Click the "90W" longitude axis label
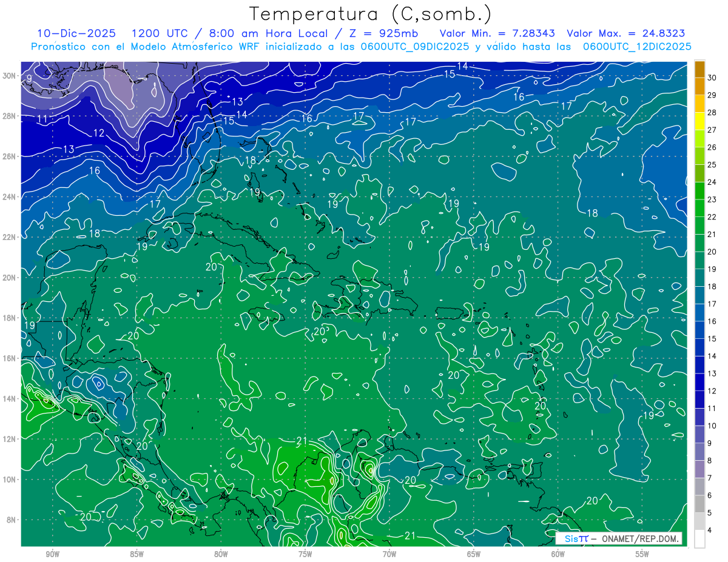Viewport: 728px width, 562px height. (52, 554)
